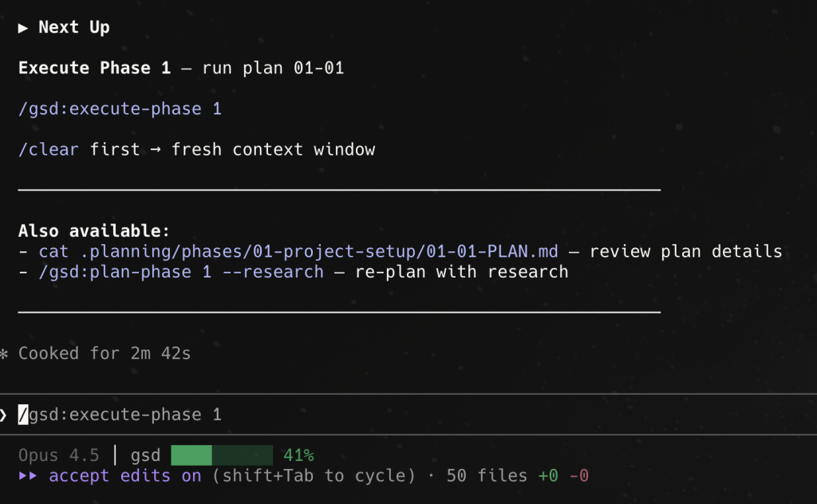Click the block cursor in the prompt
The image size is (817, 504).
click(x=23, y=415)
